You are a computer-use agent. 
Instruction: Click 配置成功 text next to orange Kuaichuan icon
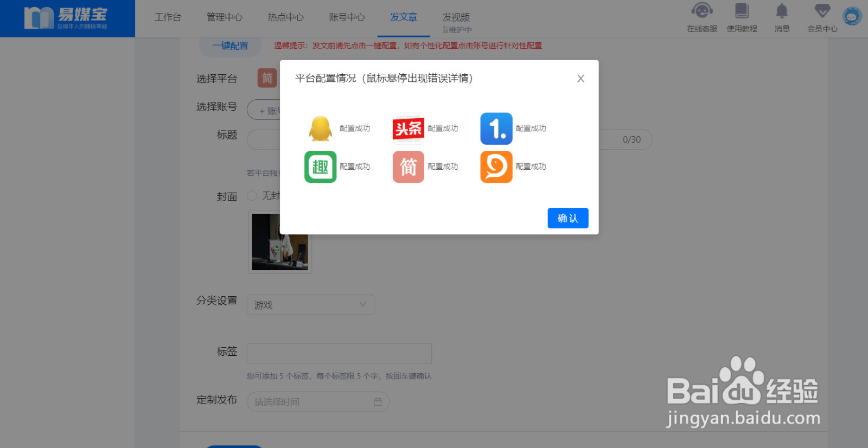[531, 167]
